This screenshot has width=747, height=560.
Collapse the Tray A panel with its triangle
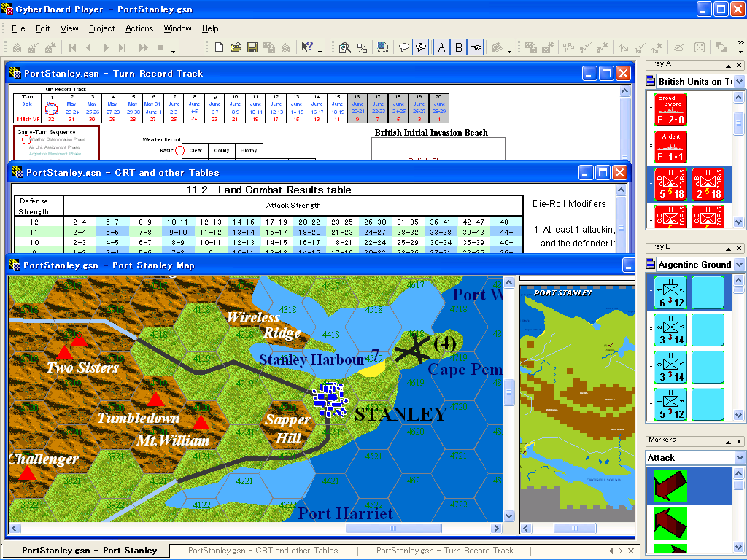pos(728,65)
